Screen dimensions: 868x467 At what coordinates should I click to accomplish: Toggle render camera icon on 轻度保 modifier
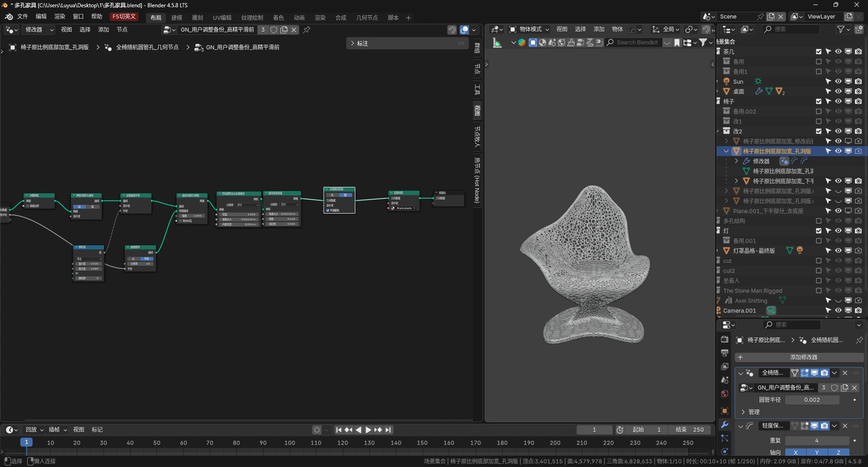pos(825,426)
